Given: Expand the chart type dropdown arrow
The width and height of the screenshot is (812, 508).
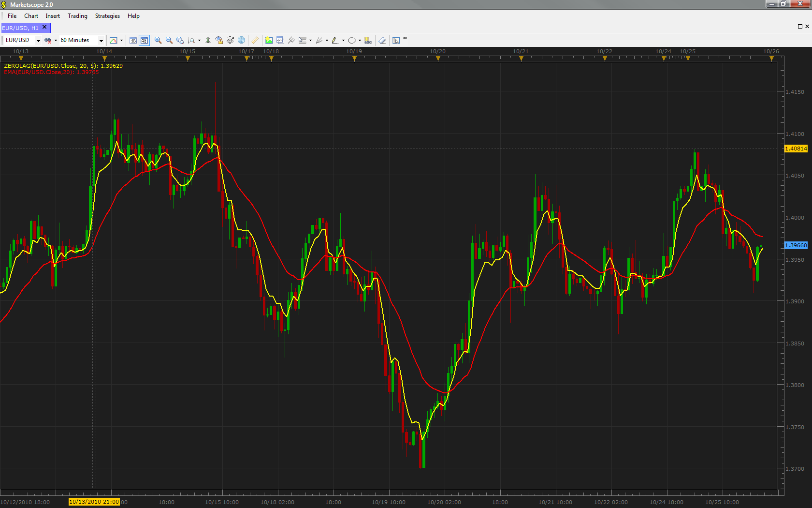Looking at the screenshot, I should tap(121, 40).
